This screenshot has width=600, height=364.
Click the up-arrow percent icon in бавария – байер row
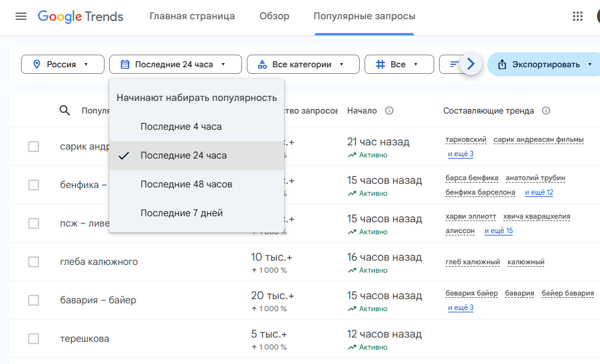[x=254, y=309]
